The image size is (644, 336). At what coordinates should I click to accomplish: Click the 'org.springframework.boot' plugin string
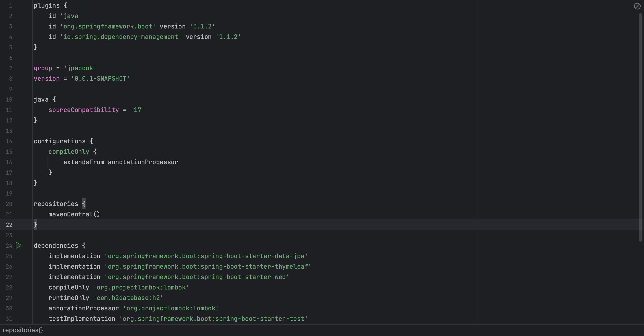[108, 27]
